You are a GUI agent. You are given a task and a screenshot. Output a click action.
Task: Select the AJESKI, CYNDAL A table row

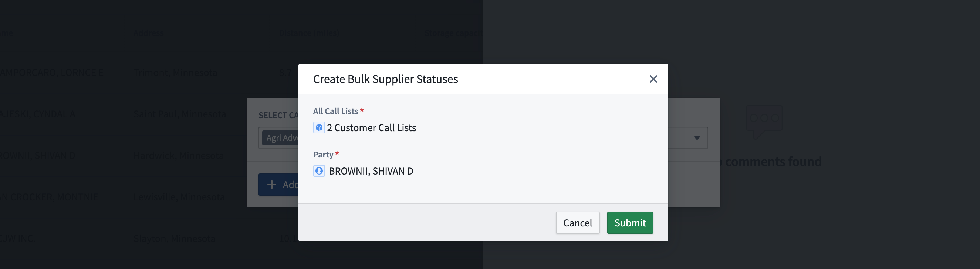click(37, 114)
